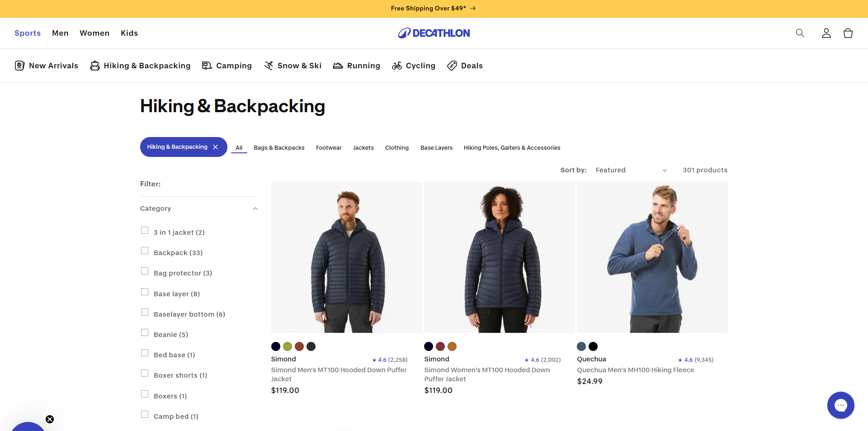The image size is (868, 431).
Task: Open the Sort by Featured dropdown
Action: click(631, 170)
